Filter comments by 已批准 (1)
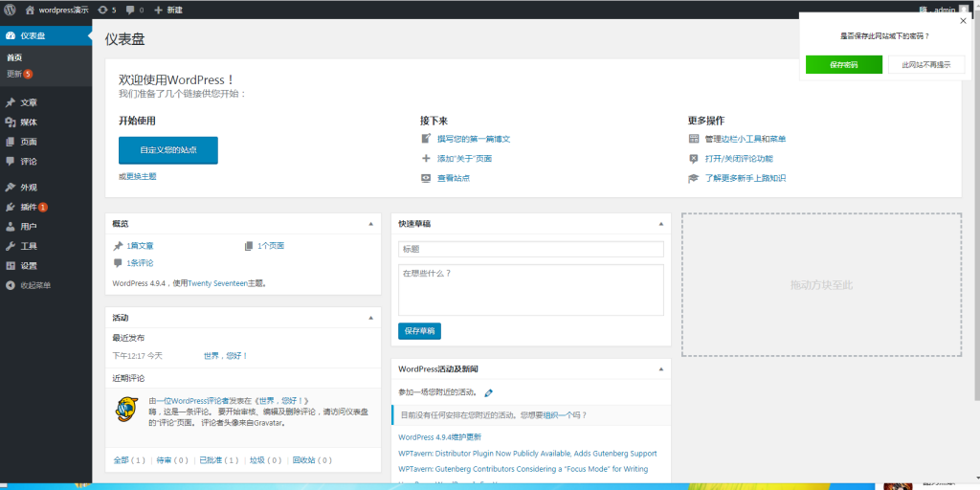This screenshot has width=980, height=490. 219,460
